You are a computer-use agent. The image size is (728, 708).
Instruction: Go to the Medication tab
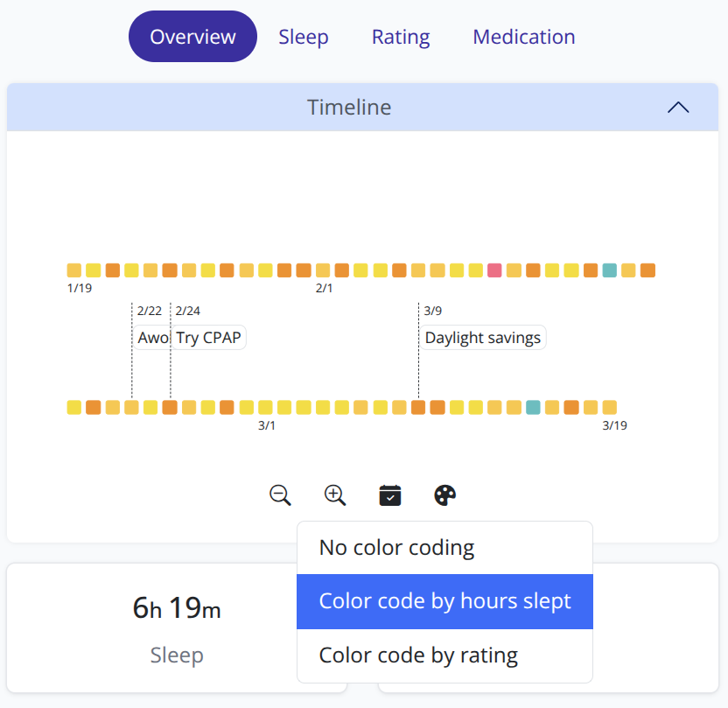tap(524, 37)
